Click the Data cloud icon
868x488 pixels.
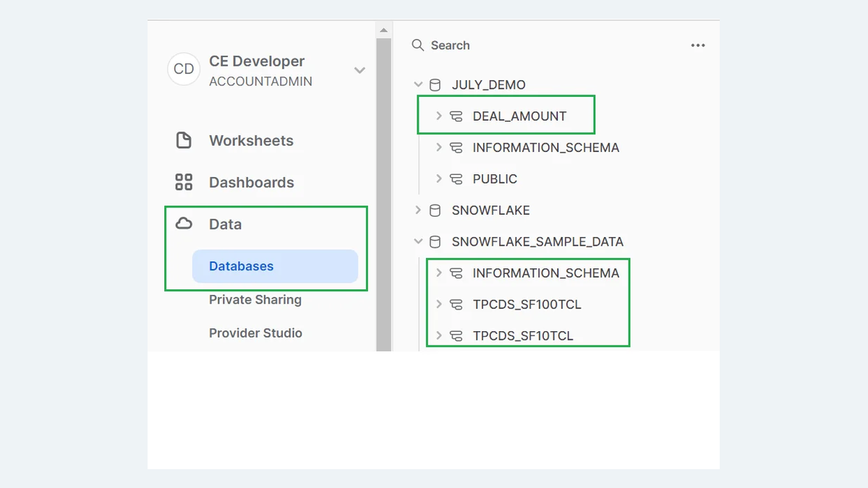pyautogui.click(x=184, y=223)
